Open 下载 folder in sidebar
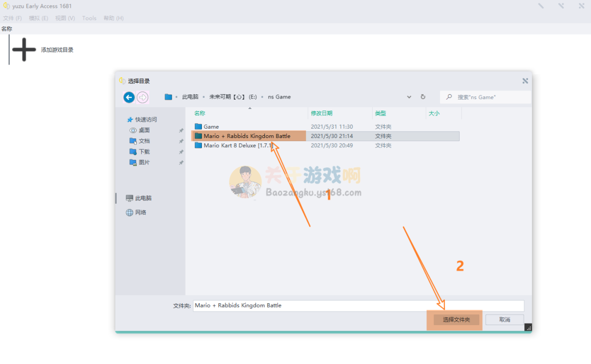This screenshot has height=364, width=591. click(144, 152)
